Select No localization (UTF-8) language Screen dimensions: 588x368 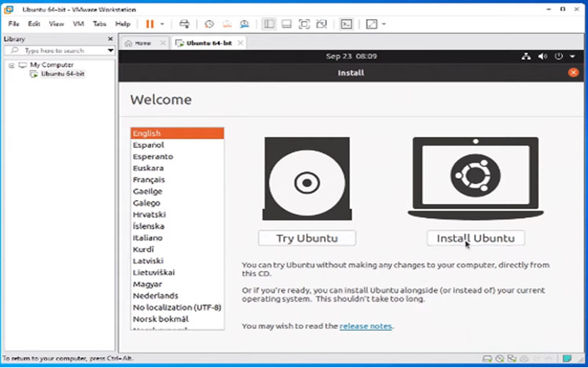pos(177,308)
